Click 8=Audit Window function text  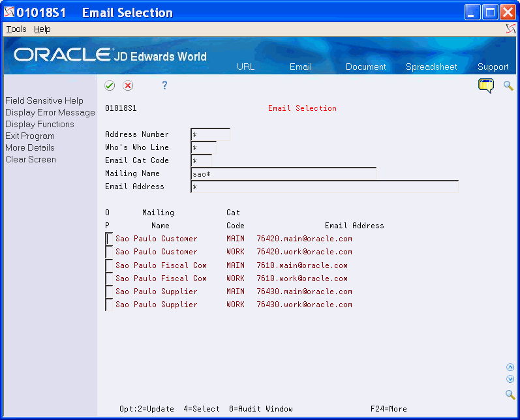click(x=261, y=409)
